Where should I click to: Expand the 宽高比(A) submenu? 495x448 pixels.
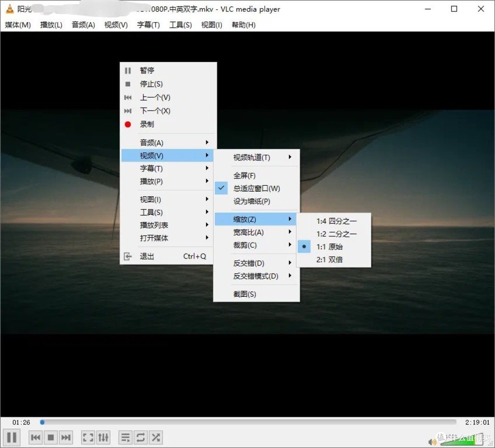tap(250, 232)
